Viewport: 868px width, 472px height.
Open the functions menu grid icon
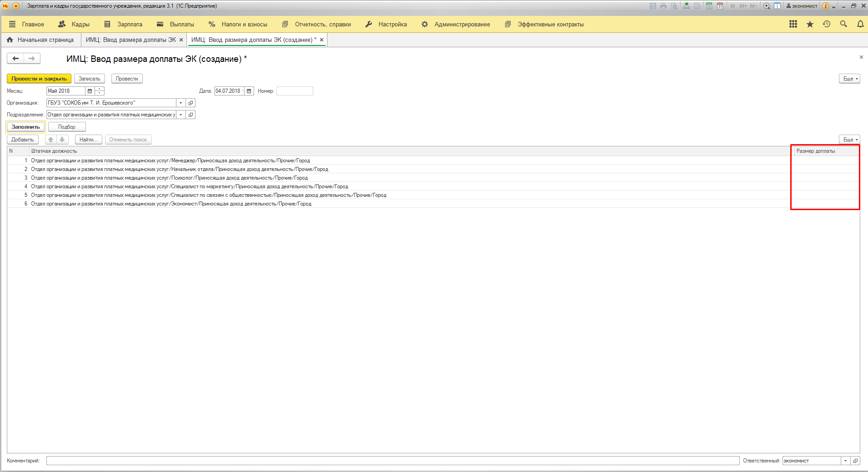click(793, 24)
